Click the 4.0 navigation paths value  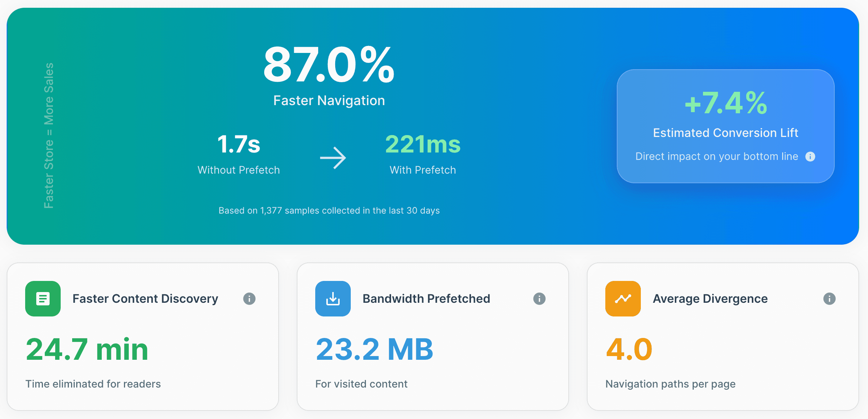[629, 348]
